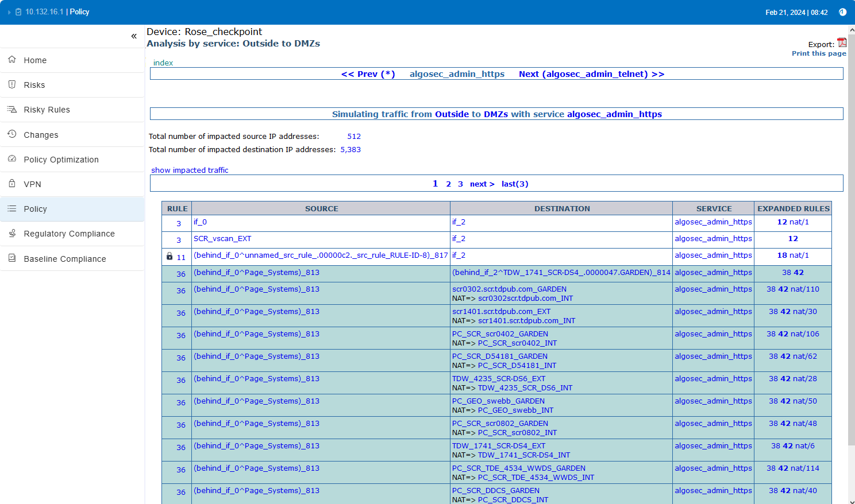Click the Baseline Compliance icon

coord(12,258)
